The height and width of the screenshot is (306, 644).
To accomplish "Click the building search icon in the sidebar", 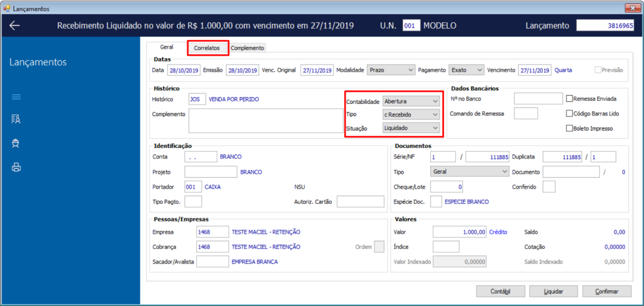I will pos(16,119).
